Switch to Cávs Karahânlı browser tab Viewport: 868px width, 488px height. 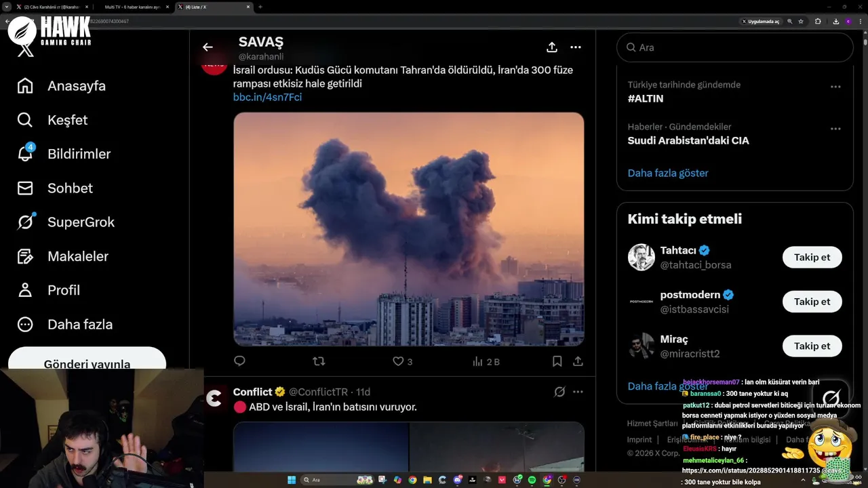click(x=52, y=7)
